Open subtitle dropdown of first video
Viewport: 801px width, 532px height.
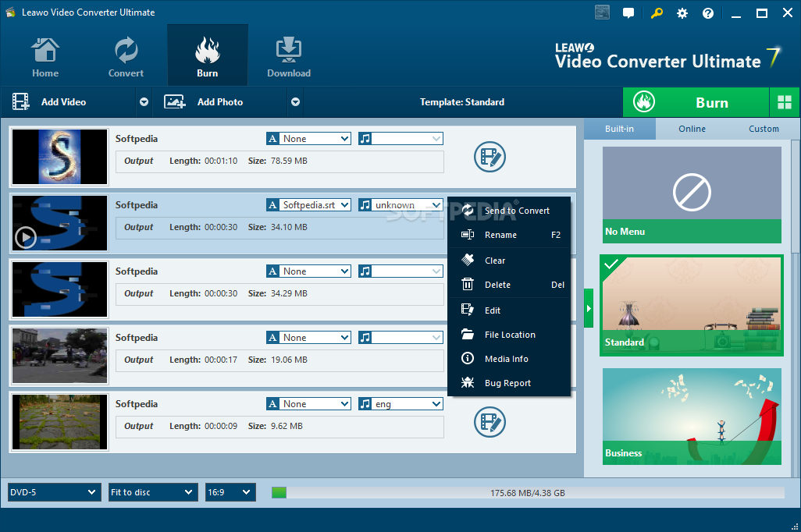pos(308,138)
